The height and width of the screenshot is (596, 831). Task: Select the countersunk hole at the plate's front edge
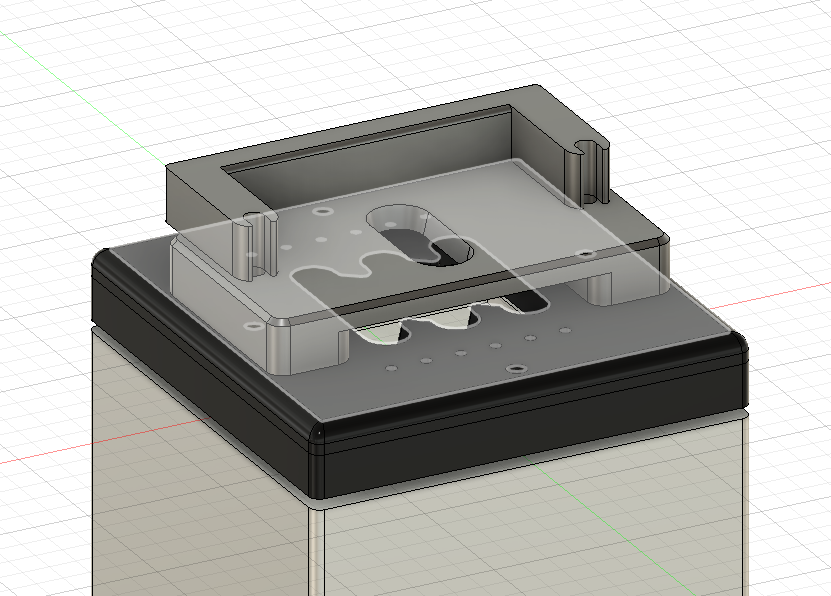tap(517, 368)
